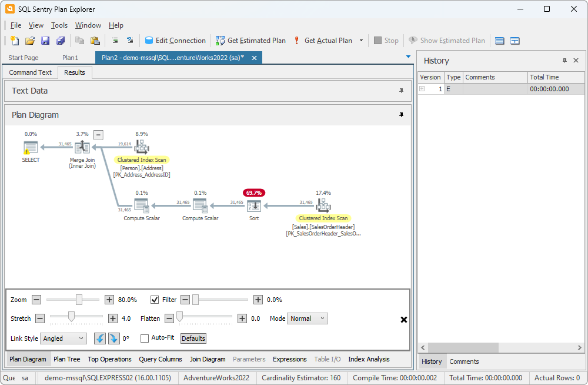Click the horizontal layout toolbar icon
This screenshot has height=385, width=588.
pyautogui.click(x=499, y=41)
